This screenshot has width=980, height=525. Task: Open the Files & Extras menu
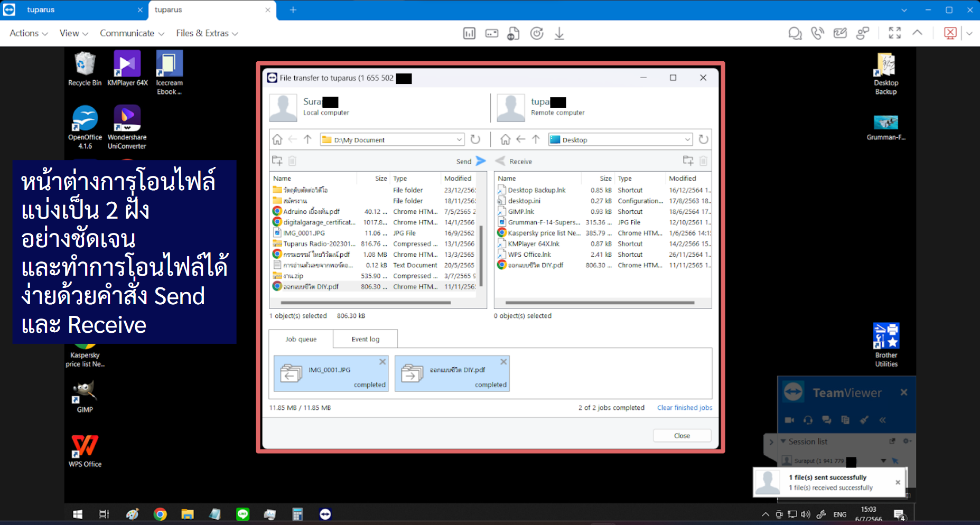click(x=207, y=33)
